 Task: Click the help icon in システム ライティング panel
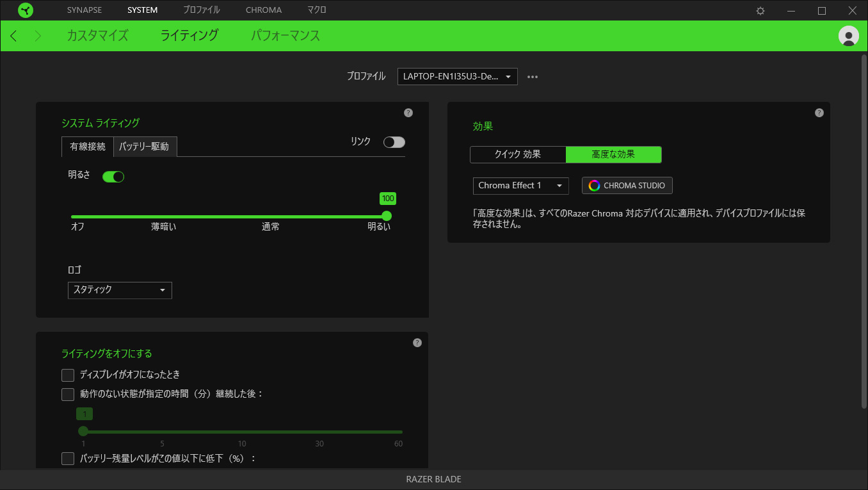click(408, 113)
